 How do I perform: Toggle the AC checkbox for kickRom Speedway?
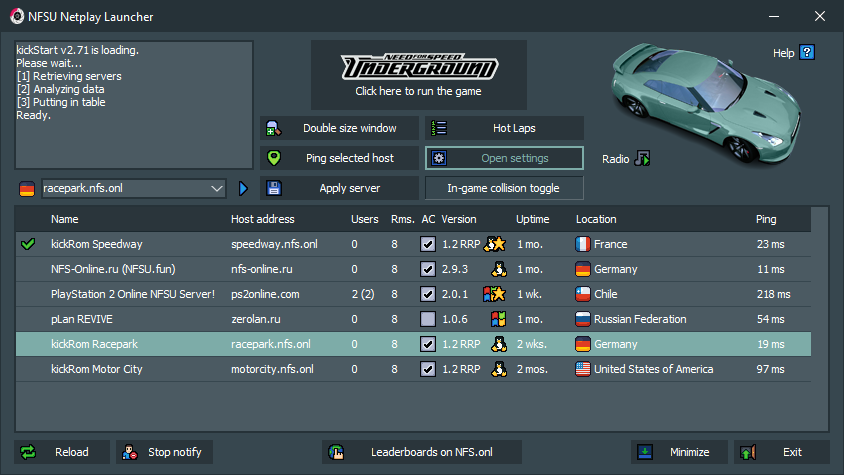click(428, 244)
